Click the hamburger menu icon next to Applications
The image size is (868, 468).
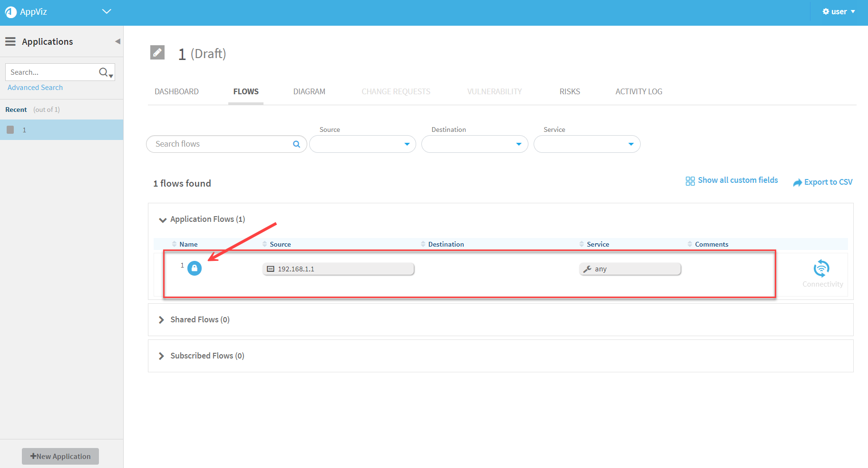pyautogui.click(x=10, y=42)
